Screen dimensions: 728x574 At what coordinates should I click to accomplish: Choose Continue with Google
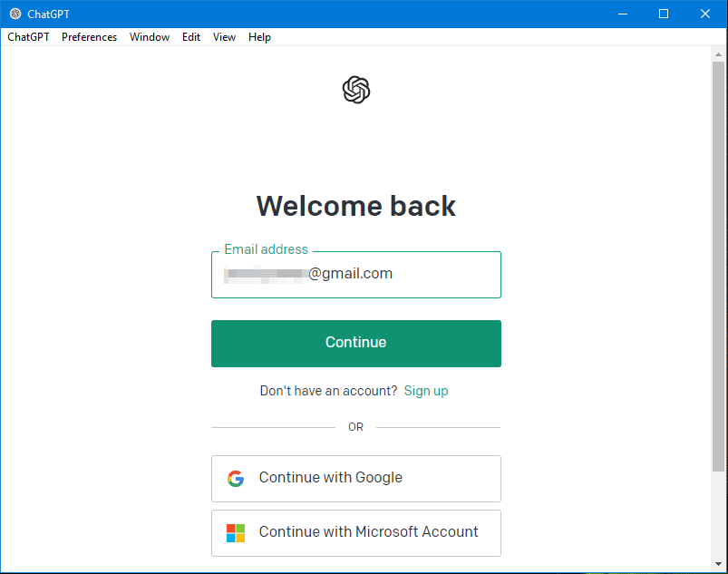pos(355,478)
